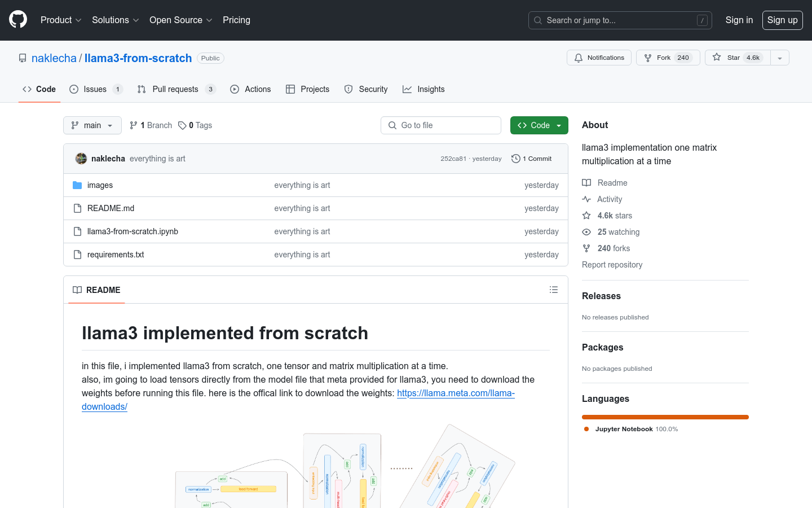
Task: Go to the GitHub homepage logo
Action: click(18, 20)
